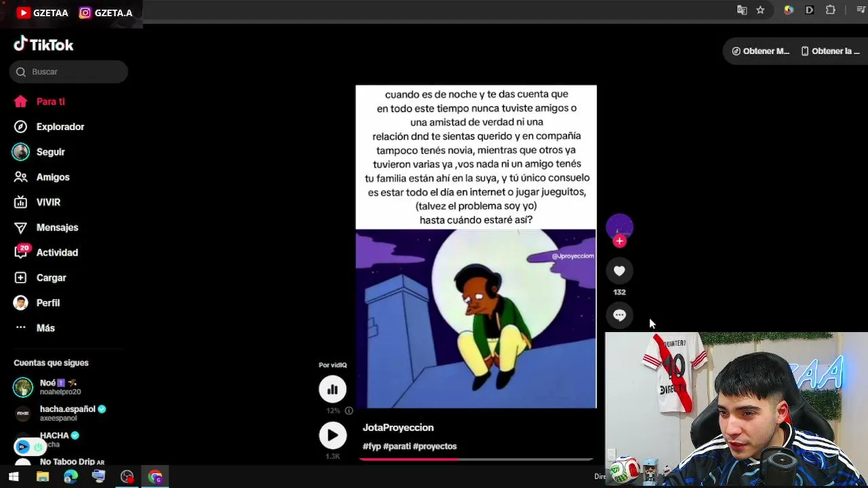Click the "Cuentas que sigues" heading
Image resolution: width=868 pixels, height=488 pixels.
pos(51,363)
